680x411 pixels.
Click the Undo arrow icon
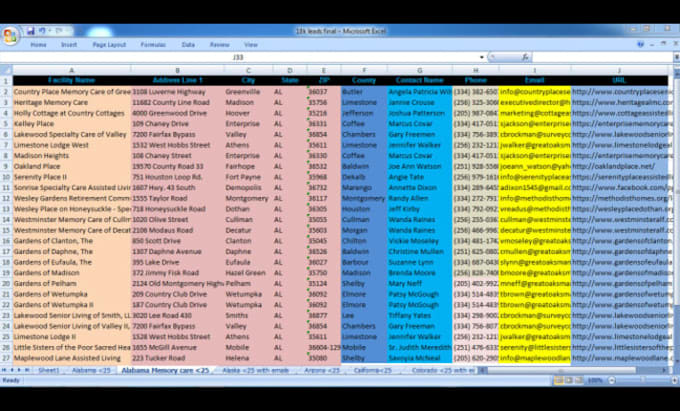[x=42, y=31]
